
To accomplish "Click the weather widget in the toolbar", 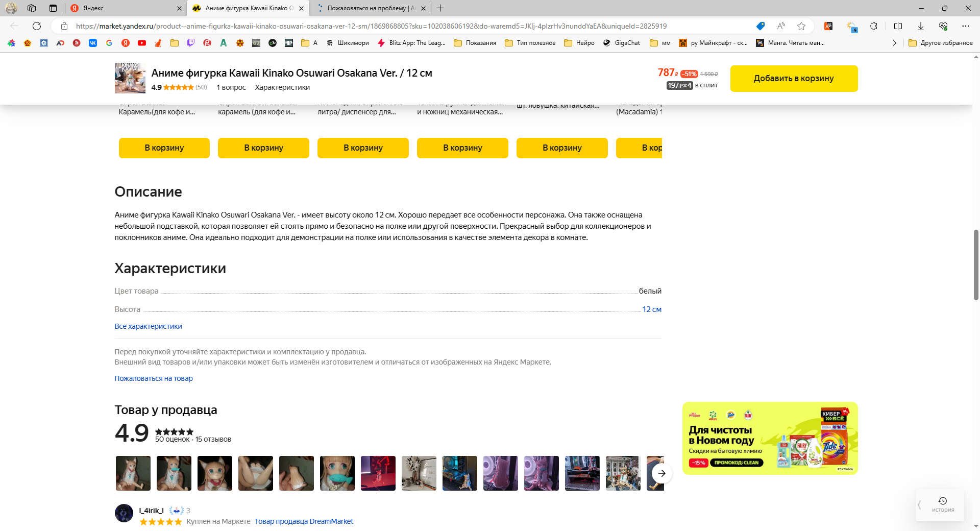I will [x=851, y=27].
